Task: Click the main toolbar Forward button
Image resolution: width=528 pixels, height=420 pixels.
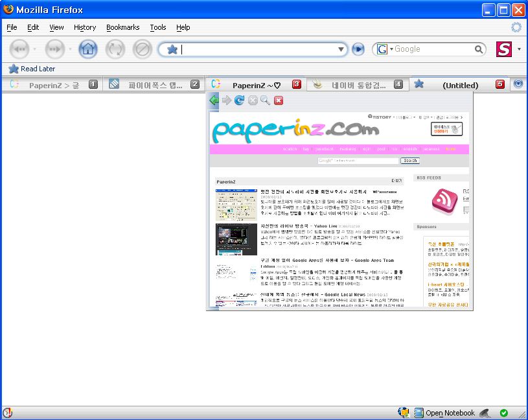Action: pyautogui.click(x=54, y=49)
